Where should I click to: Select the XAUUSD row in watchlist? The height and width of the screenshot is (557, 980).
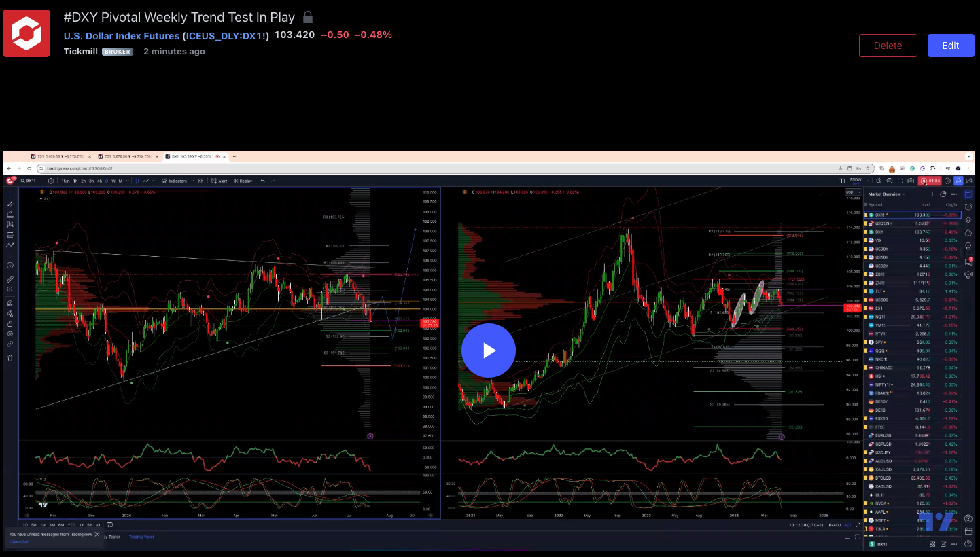[x=912, y=469]
